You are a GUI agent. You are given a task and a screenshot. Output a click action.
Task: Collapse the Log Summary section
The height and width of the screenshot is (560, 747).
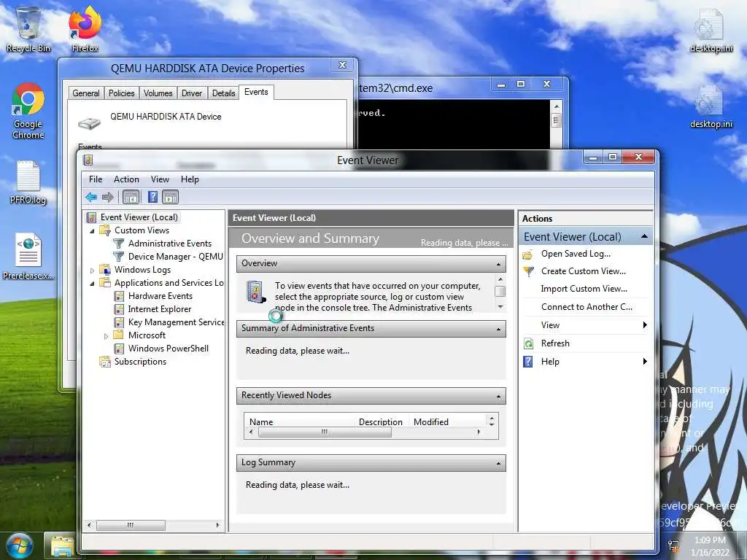click(x=498, y=463)
